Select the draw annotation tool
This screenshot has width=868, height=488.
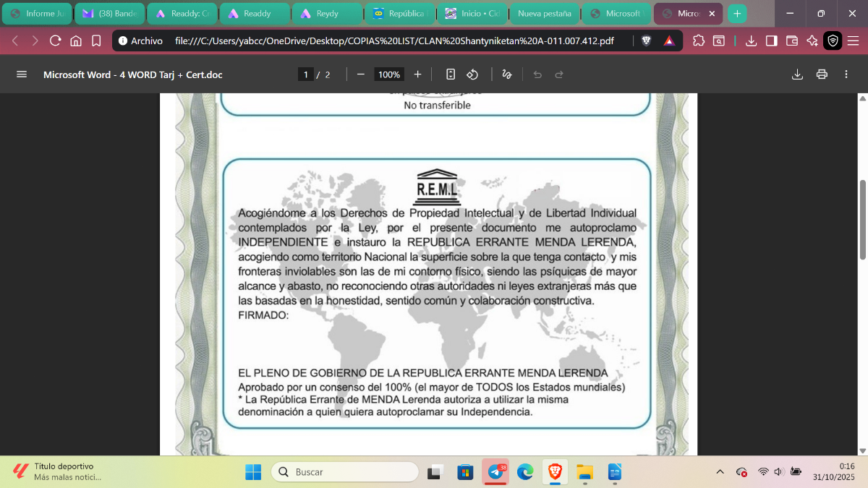(x=506, y=74)
